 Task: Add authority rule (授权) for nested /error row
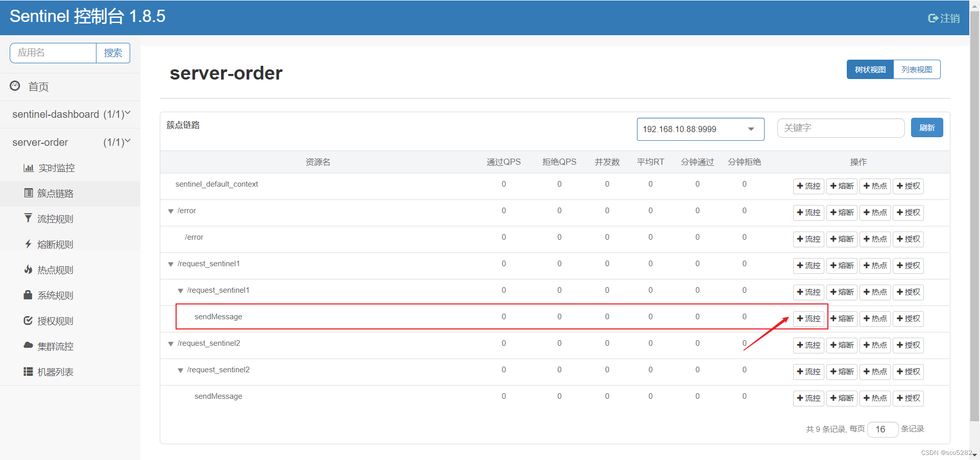[908, 239]
